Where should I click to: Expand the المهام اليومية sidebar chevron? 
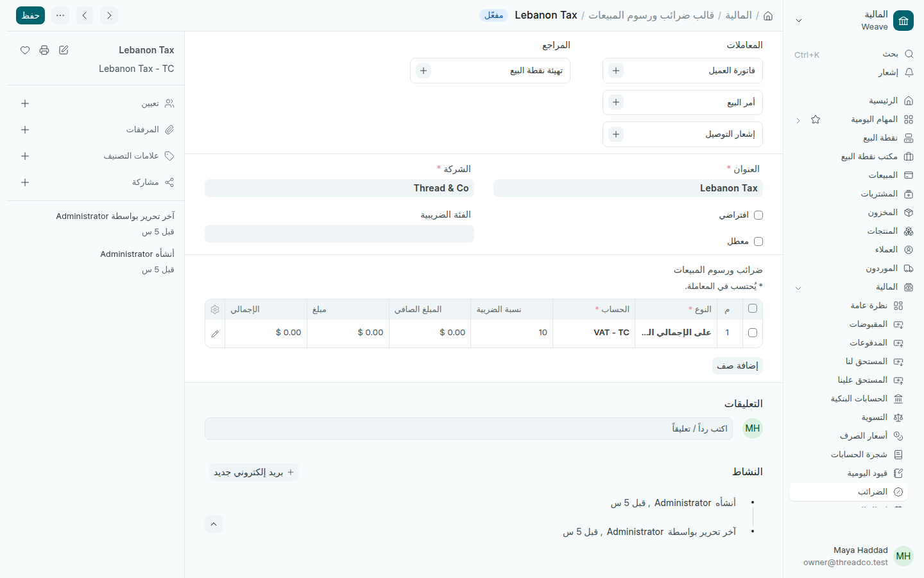798,120
